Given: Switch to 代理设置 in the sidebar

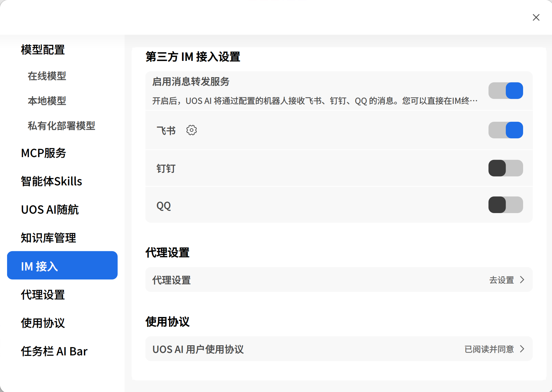Looking at the screenshot, I should (x=42, y=295).
